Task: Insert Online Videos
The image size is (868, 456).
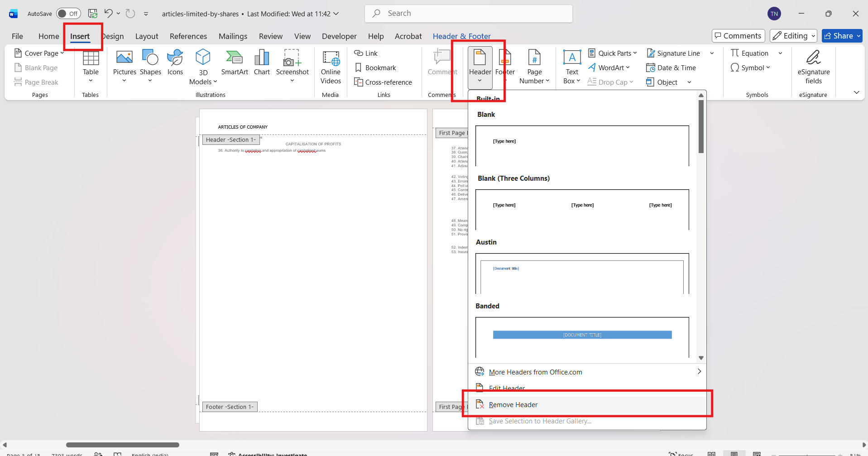Action: tap(331, 67)
